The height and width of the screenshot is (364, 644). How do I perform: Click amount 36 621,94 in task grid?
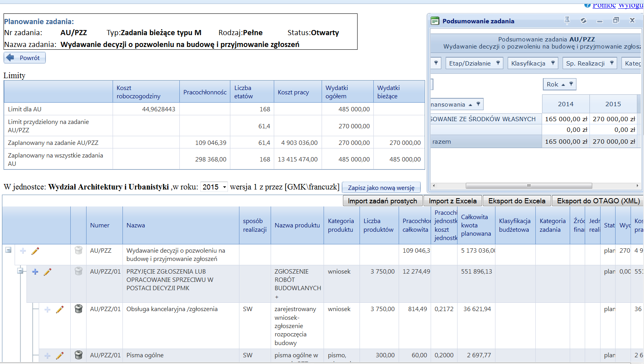pos(477,309)
